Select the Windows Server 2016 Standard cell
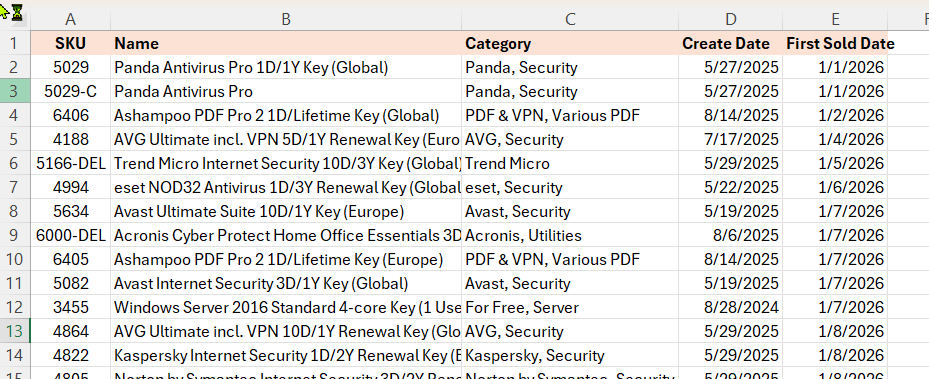This screenshot has width=929, height=379. (x=286, y=307)
